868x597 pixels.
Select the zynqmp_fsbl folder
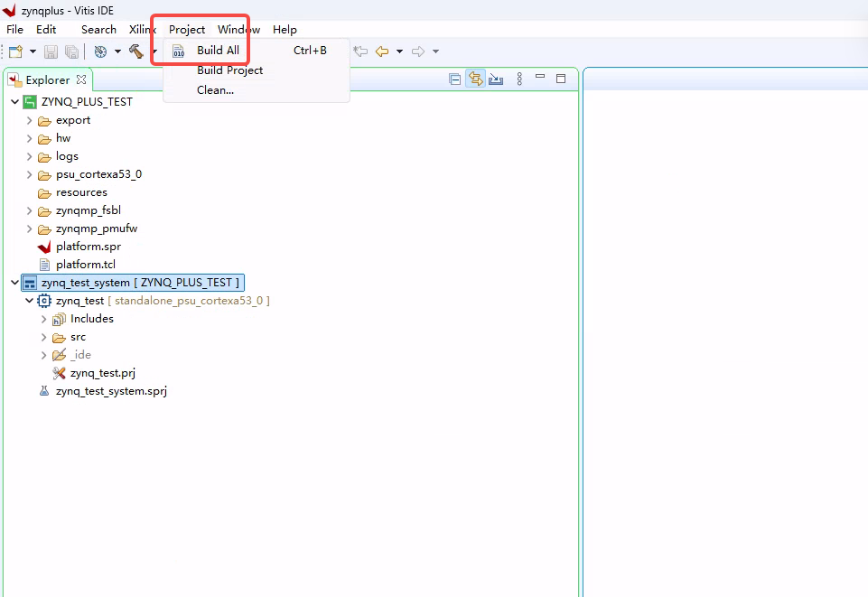[88, 210]
